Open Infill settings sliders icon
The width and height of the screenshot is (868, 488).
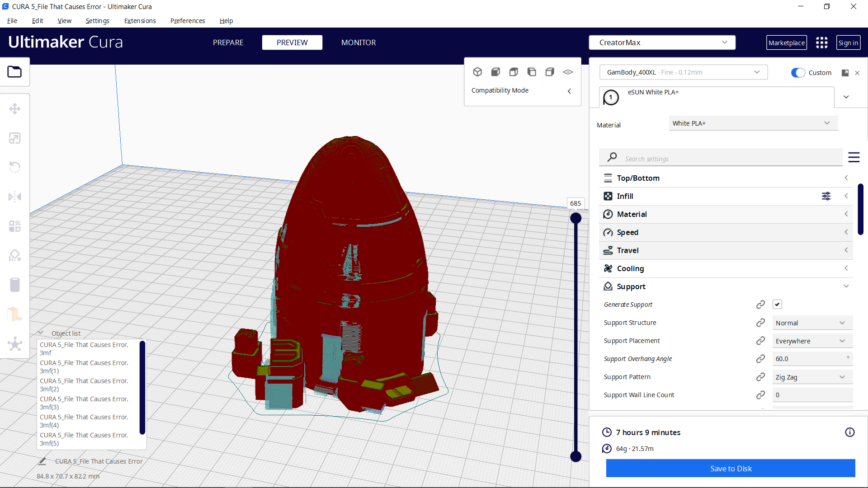coord(826,196)
